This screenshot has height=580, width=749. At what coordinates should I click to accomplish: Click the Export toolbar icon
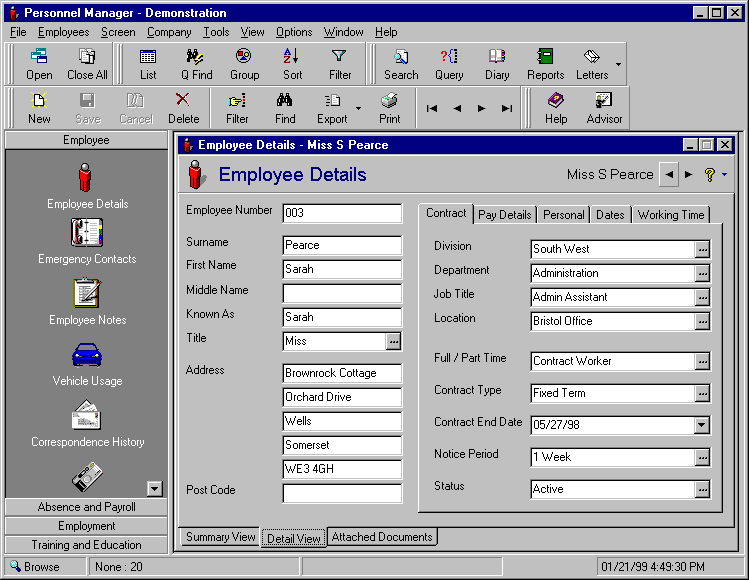[x=332, y=108]
